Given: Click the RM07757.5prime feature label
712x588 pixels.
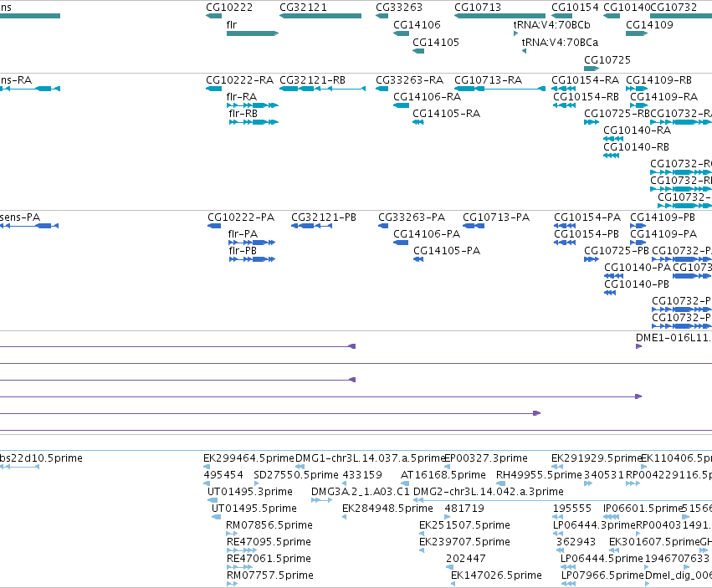Looking at the screenshot, I should (269, 575).
